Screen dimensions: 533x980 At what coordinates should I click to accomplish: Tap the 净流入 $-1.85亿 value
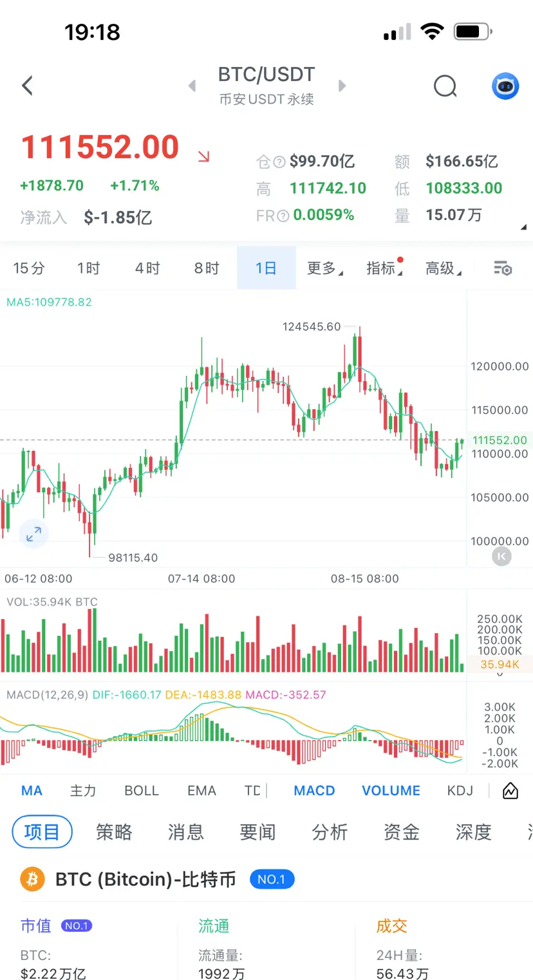click(118, 217)
